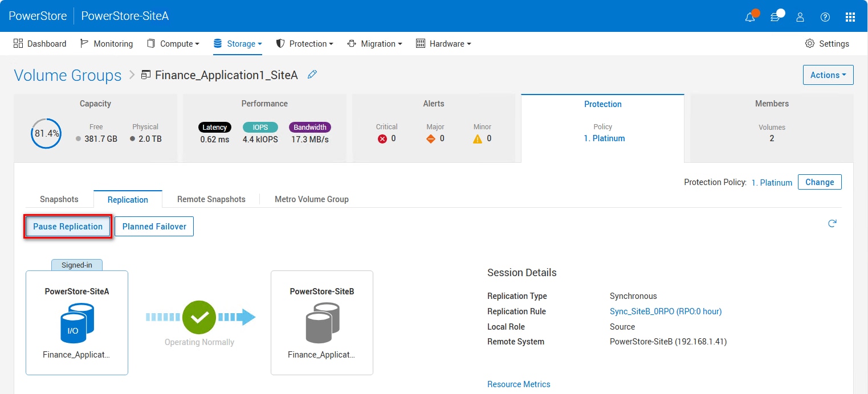This screenshot has height=394, width=868.
Task: Click the PowerStore-SiteA cluster name in header
Action: (x=125, y=16)
